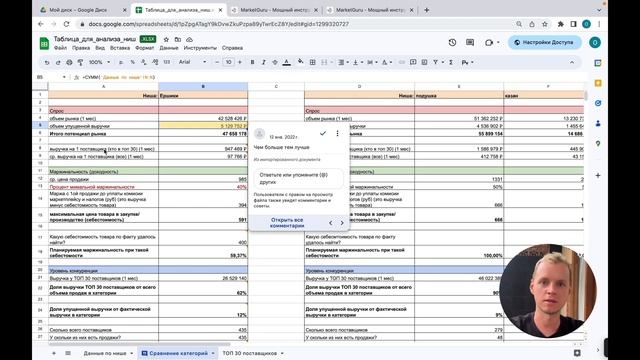The image size is (640, 360).
Task: Open the Данные menu
Action: [x=169, y=48]
